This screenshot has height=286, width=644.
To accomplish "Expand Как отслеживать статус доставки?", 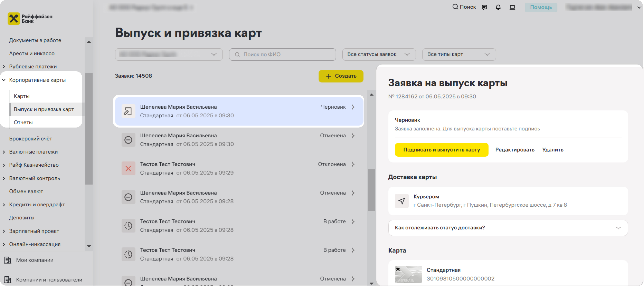I will pos(508,228).
